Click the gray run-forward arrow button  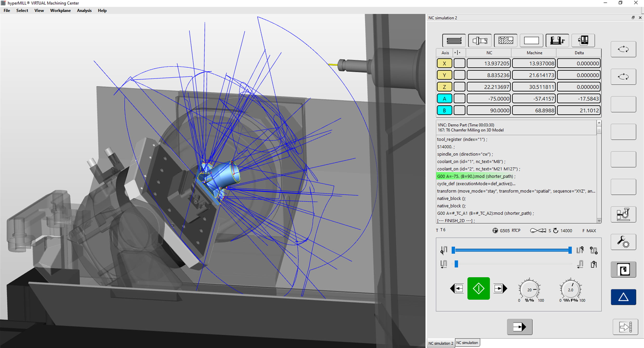[x=520, y=327]
